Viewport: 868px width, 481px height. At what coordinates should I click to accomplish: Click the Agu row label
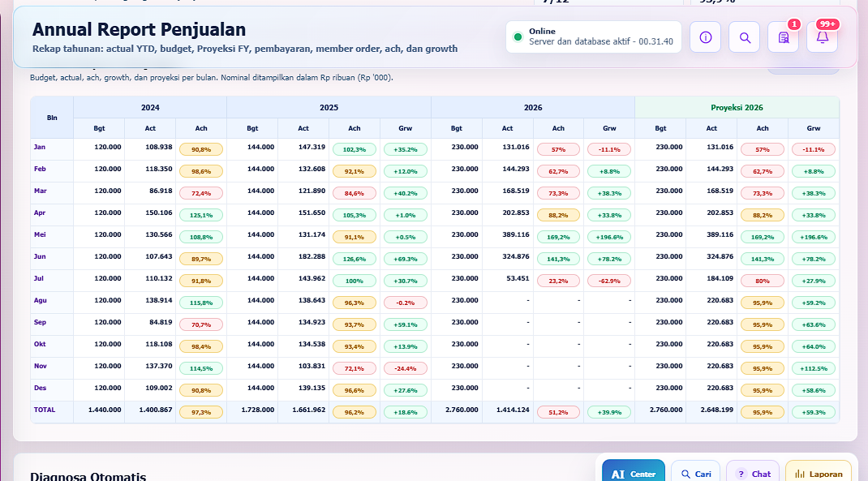click(x=41, y=300)
